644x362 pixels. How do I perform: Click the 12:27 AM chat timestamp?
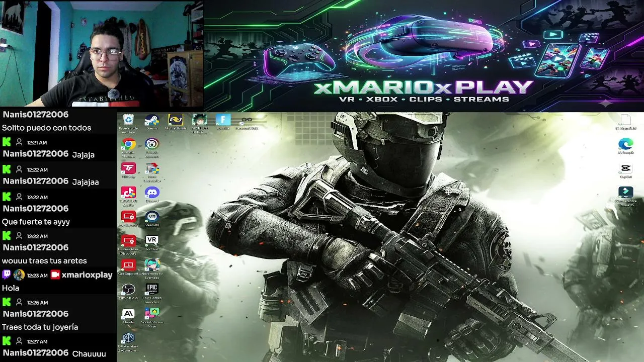click(x=37, y=342)
